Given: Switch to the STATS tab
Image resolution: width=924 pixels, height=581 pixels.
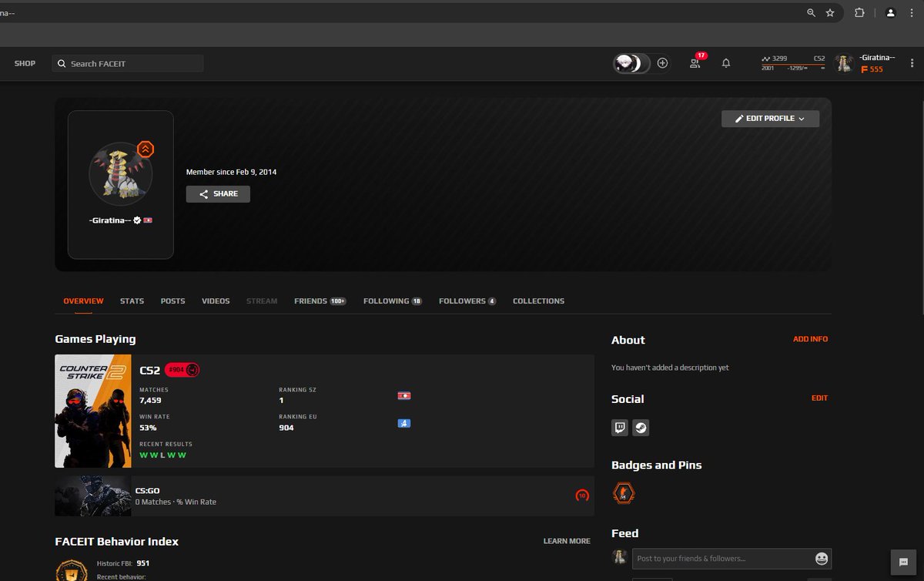Looking at the screenshot, I should pyautogui.click(x=132, y=301).
